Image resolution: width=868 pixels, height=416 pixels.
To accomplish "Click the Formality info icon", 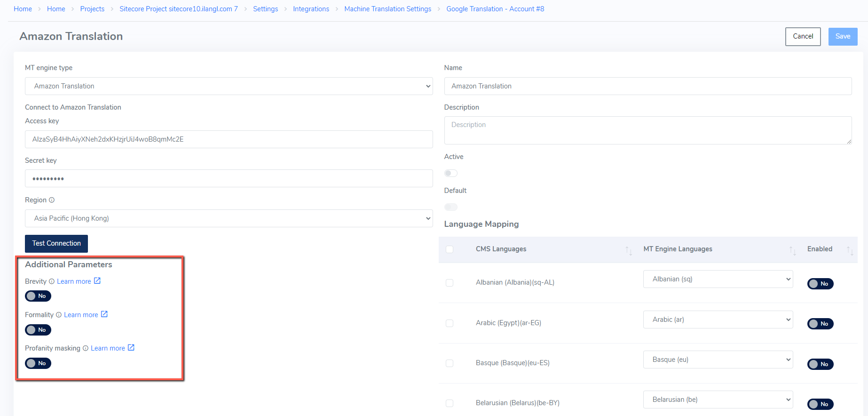I will 59,315.
